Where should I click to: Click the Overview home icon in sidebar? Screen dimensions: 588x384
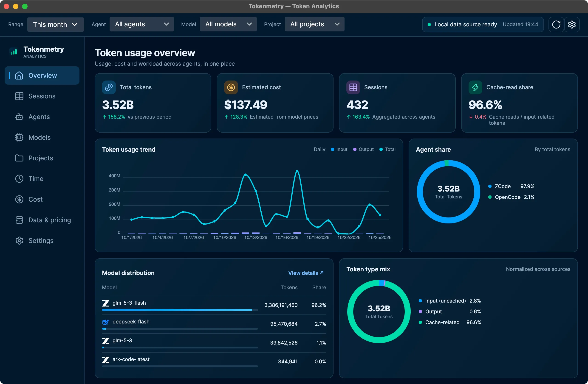[x=19, y=75]
